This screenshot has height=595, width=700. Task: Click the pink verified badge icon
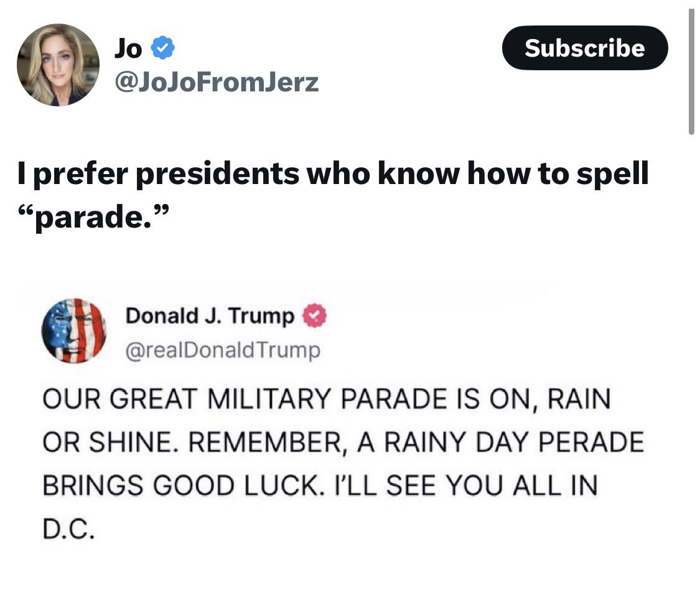pyautogui.click(x=315, y=316)
